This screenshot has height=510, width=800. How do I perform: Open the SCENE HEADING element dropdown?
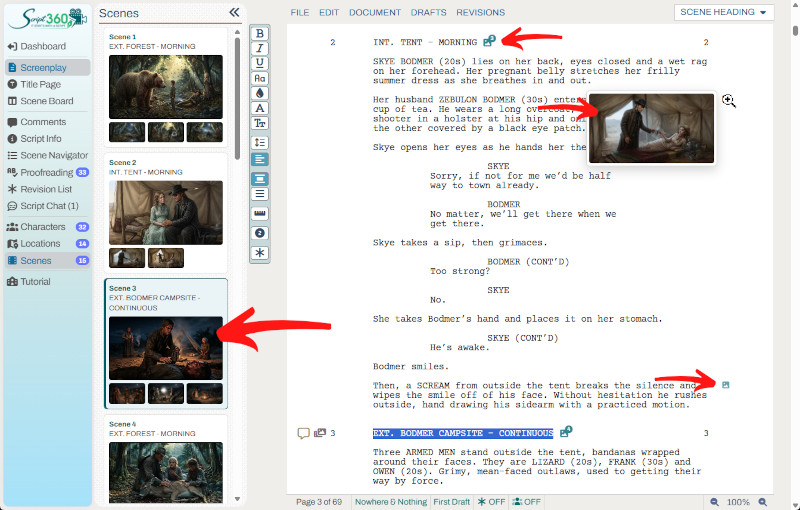point(723,12)
